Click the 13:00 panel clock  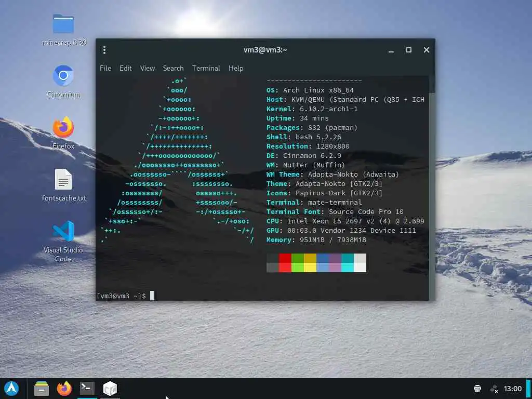[x=512, y=389]
